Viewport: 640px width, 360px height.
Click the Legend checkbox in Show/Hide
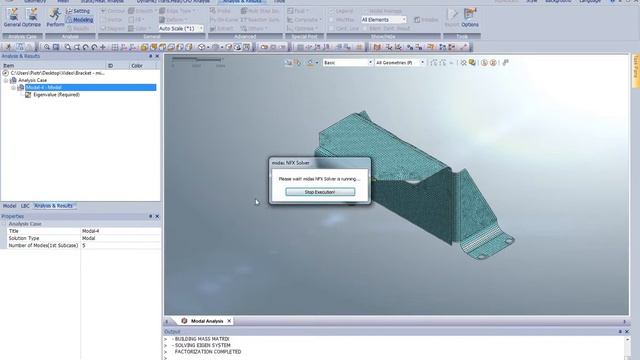point(331,11)
